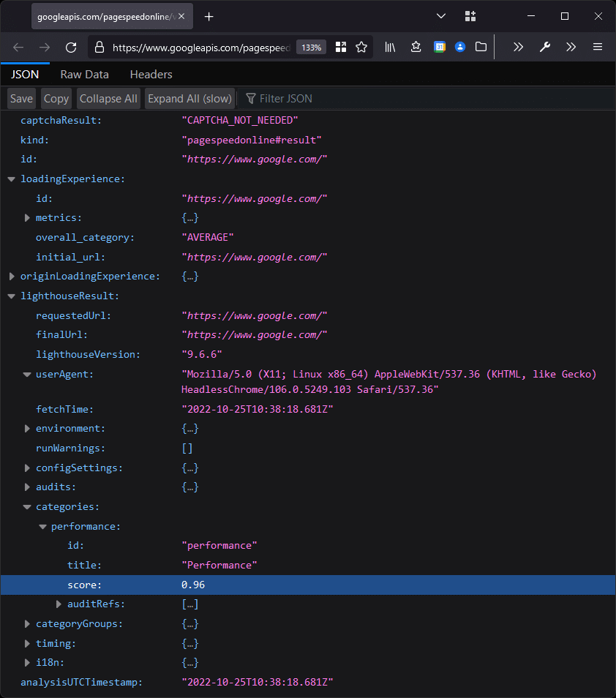Viewport: 616px width, 698px height.
Task: Collapse the categories node
Action: [26, 506]
